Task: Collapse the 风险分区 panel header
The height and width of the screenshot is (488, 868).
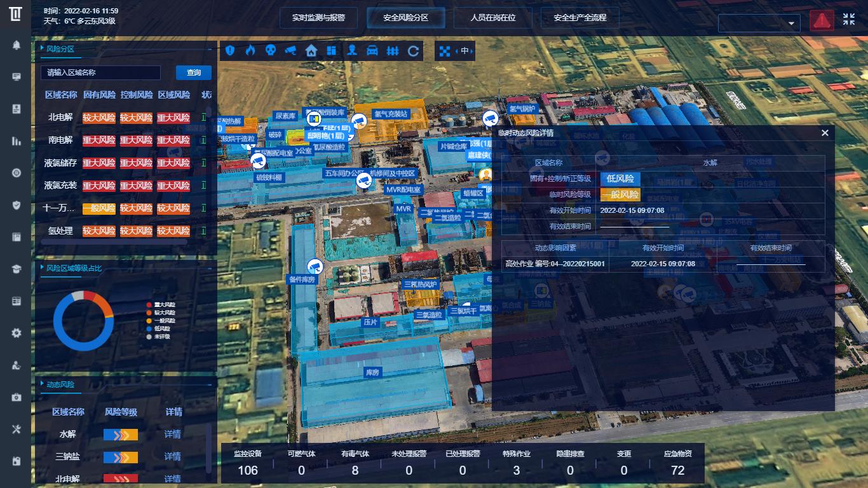Action: pyautogui.click(x=210, y=48)
